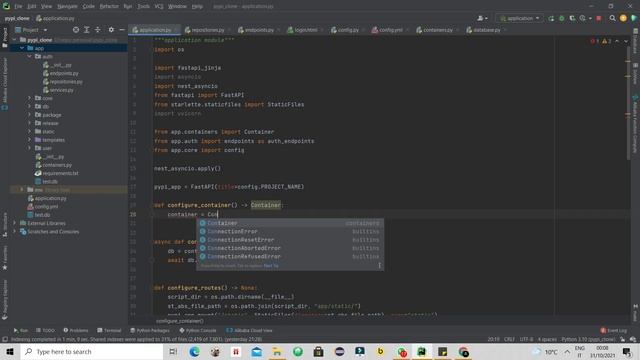
Task: Open Project panel settings gear
Action: tap(111, 30)
